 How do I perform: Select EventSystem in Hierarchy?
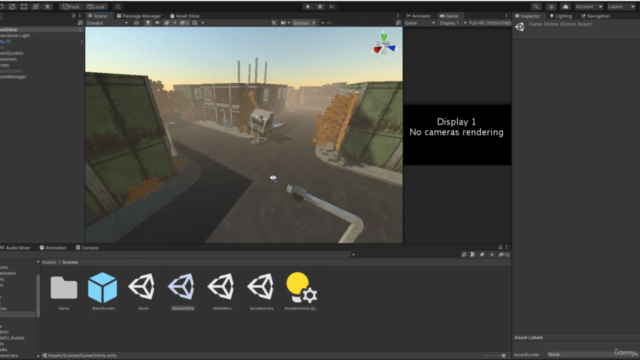12,53
